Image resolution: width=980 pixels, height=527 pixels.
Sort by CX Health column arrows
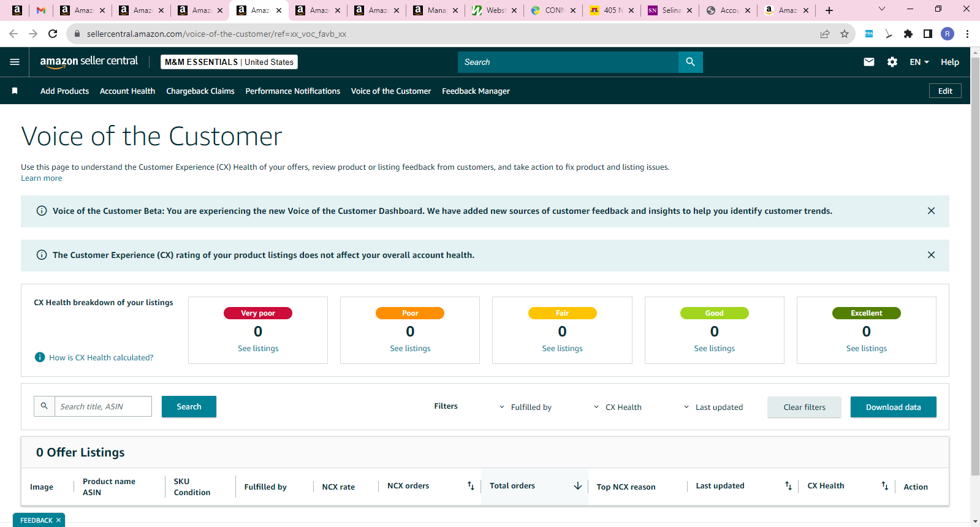(884, 486)
